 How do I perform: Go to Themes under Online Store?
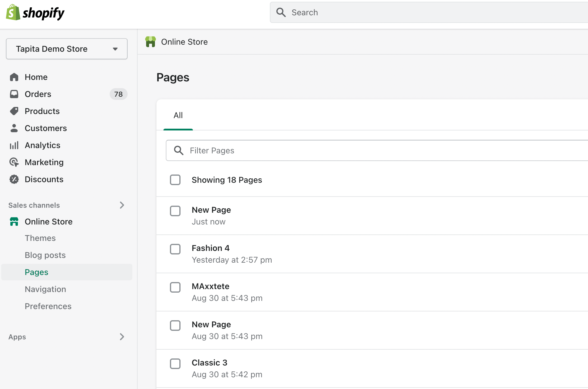tap(40, 238)
